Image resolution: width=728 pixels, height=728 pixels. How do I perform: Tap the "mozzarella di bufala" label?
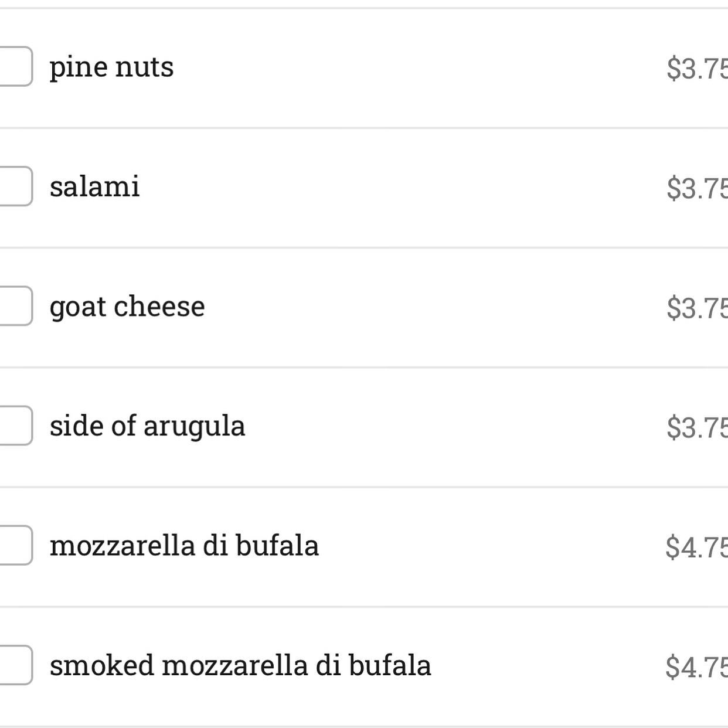184,546
